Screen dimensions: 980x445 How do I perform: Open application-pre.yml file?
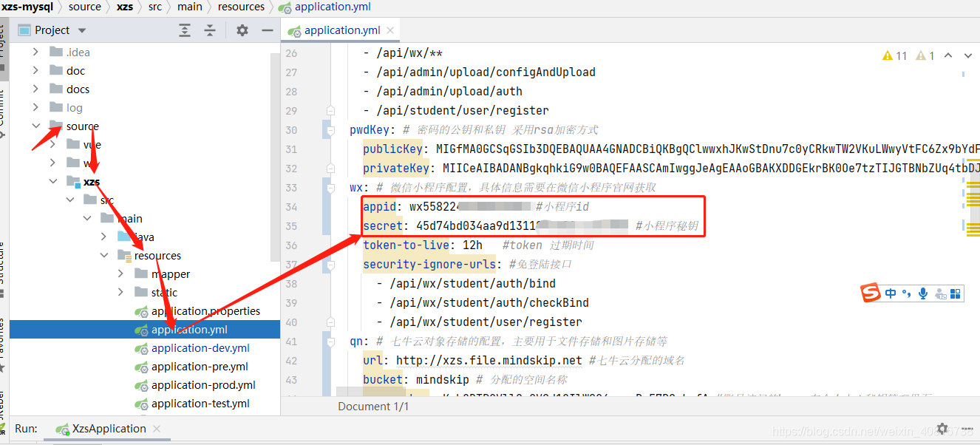point(200,366)
